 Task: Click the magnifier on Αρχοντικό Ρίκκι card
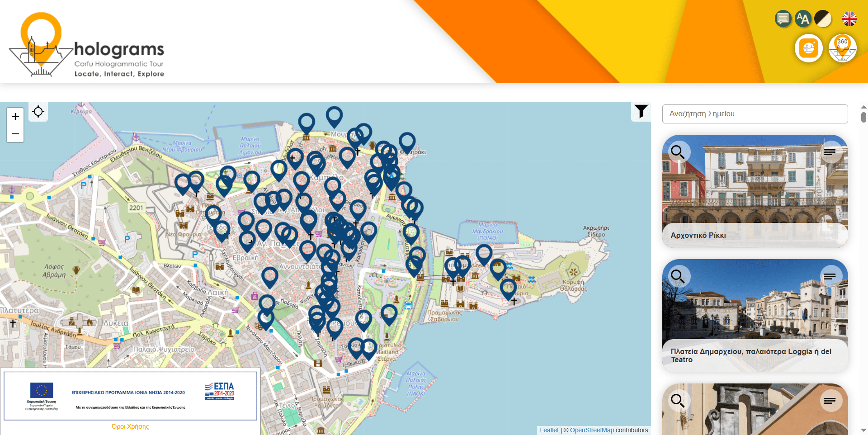[677, 152]
